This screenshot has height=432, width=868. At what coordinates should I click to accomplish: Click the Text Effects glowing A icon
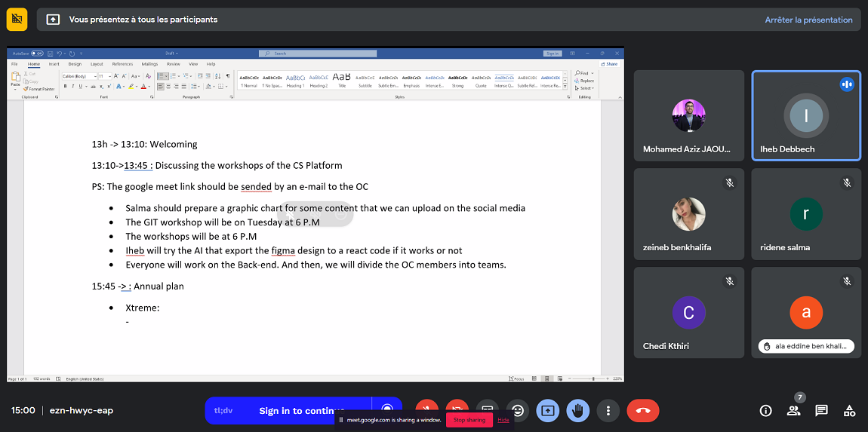[119, 86]
